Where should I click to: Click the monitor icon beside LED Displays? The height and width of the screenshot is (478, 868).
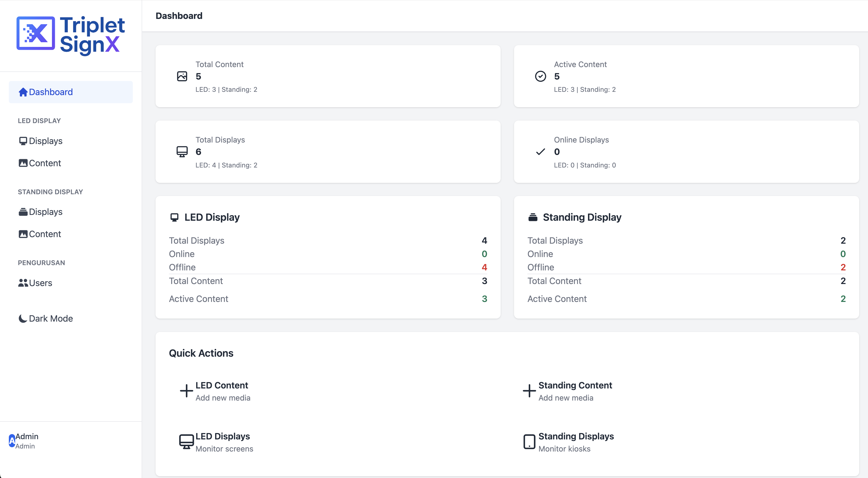tap(186, 442)
